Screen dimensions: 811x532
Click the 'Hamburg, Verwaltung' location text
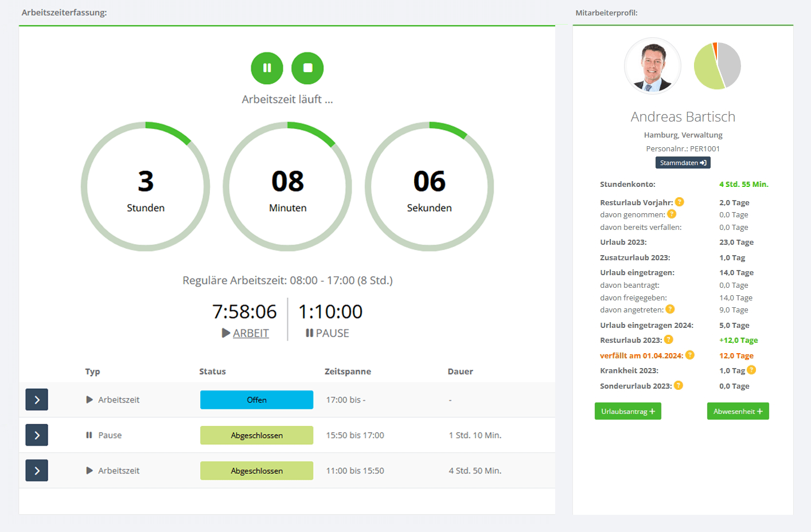coord(683,135)
